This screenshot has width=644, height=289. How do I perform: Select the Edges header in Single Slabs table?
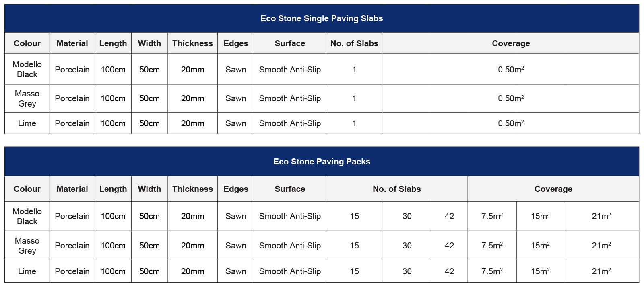click(x=236, y=43)
